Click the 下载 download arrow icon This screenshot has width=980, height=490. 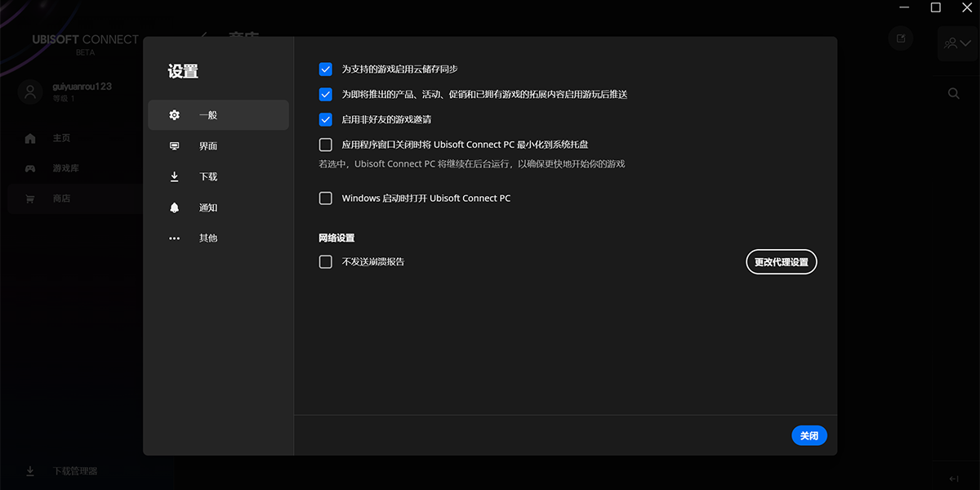click(x=174, y=176)
